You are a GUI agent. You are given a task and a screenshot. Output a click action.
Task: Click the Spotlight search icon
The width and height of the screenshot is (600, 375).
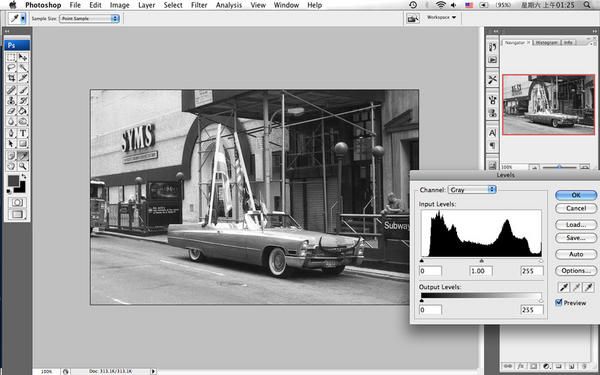point(587,5)
